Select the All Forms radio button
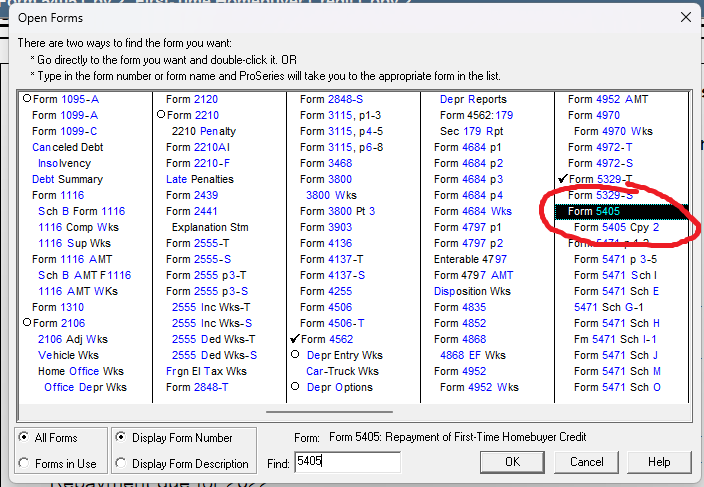 pos(25,438)
